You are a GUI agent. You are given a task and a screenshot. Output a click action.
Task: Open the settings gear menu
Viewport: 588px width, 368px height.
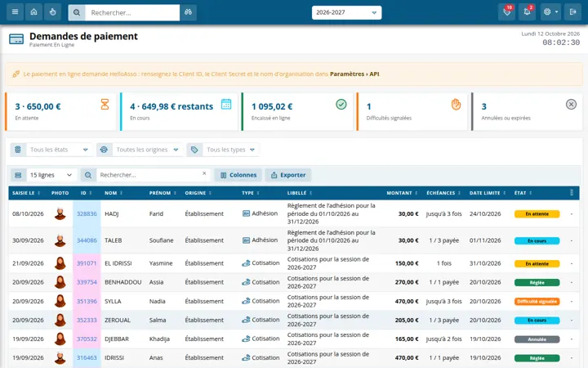coord(550,12)
